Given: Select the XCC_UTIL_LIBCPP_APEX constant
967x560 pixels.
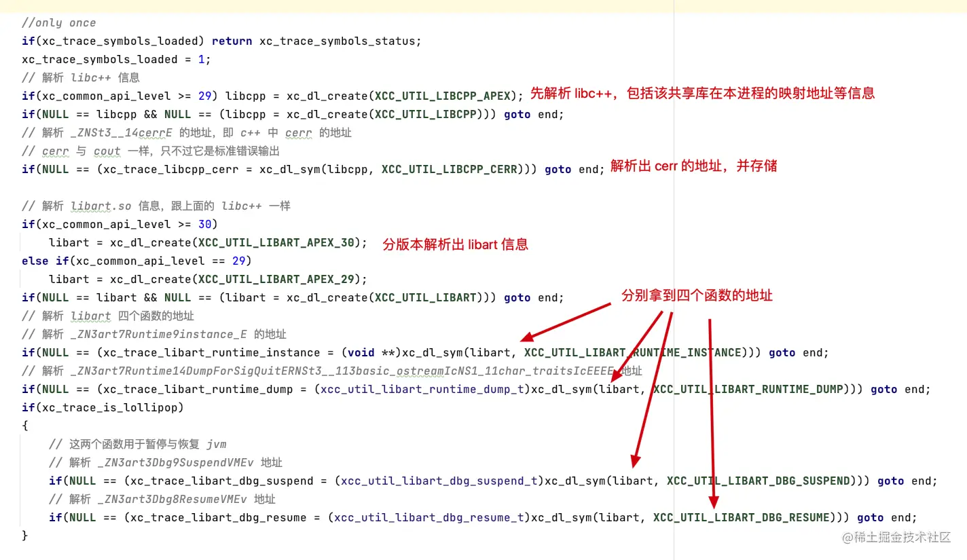Looking at the screenshot, I should point(442,96).
